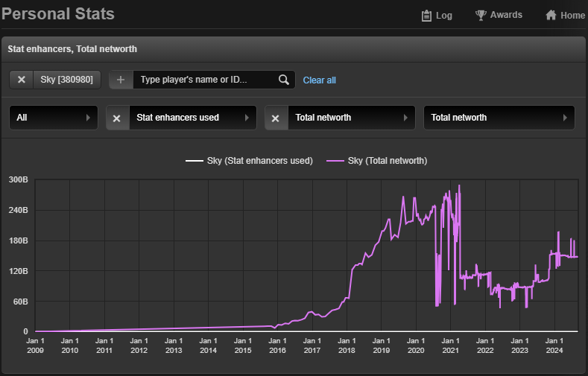Screen dimensions: 588x376
Task: Click the Log clipboard icon
Action: tap(426, 16)
